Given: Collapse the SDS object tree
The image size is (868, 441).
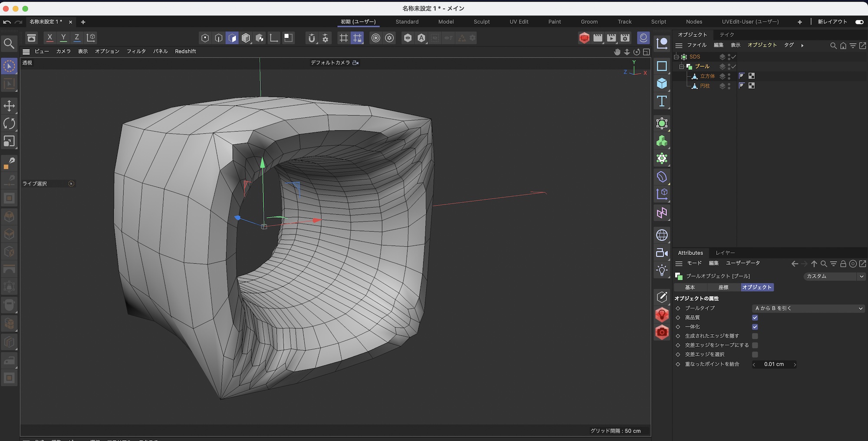Looking at the screenshot, I should pyautogui.click(x=676, y=57).
